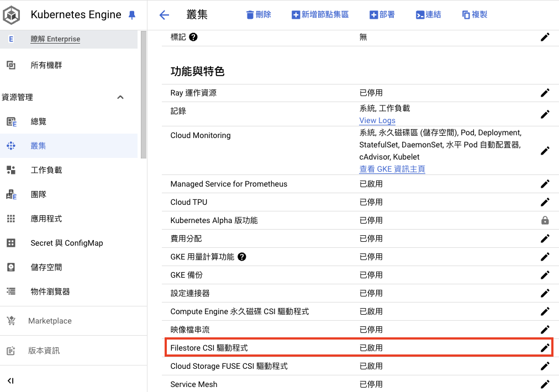Edit the 費用分配 cost allocation setting
The image size is (559, 392).
pos(545,239)
